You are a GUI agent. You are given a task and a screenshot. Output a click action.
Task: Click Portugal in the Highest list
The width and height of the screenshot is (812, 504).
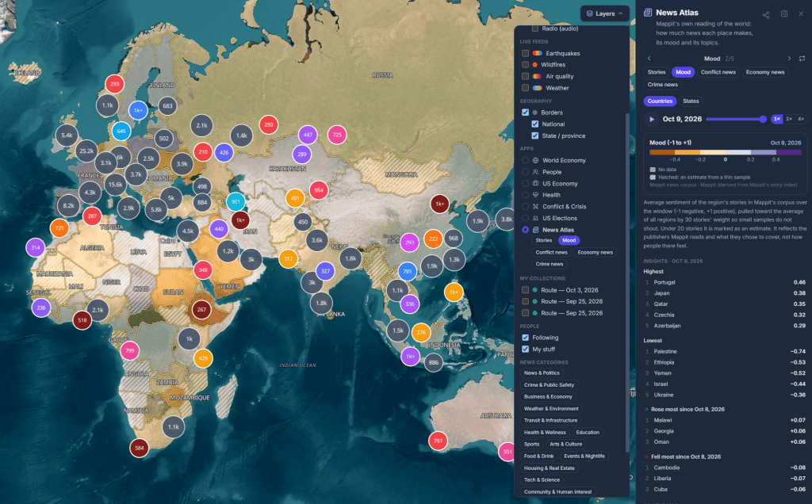point(665,283)
